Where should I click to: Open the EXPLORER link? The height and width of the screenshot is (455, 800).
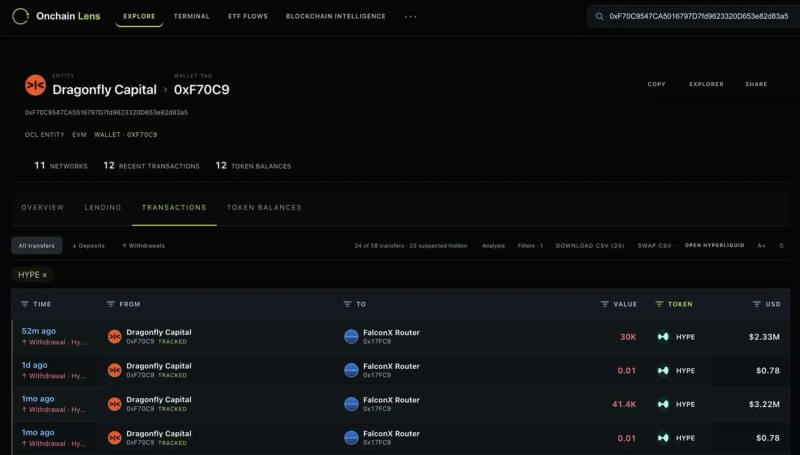click(x=707, y=84)
